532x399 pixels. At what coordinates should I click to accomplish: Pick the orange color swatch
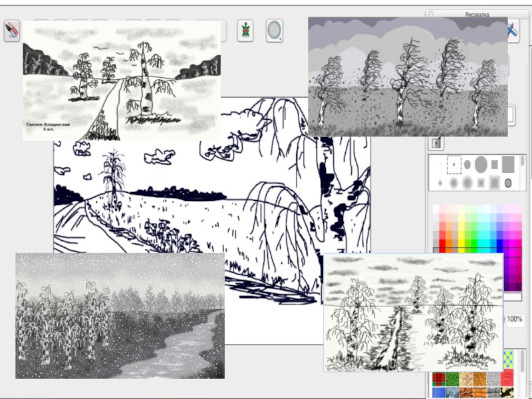click(448, 243)
